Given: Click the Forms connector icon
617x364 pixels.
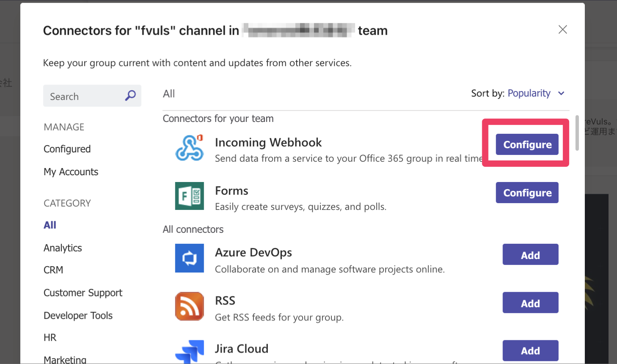Looking at the screenshot, I should (189, 196).
